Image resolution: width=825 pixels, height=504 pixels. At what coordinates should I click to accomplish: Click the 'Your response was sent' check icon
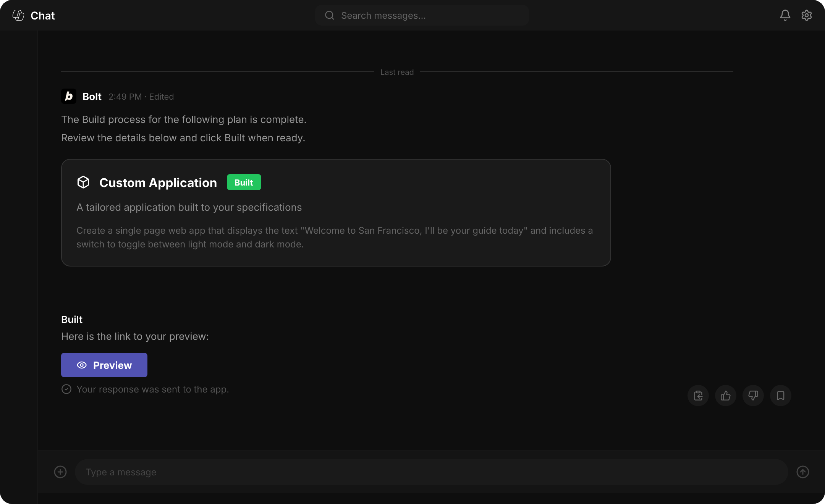coord(66,389)
